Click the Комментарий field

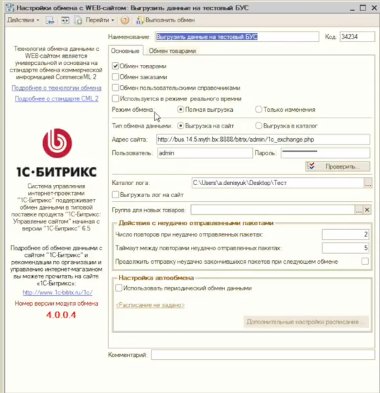pos(263,355)
